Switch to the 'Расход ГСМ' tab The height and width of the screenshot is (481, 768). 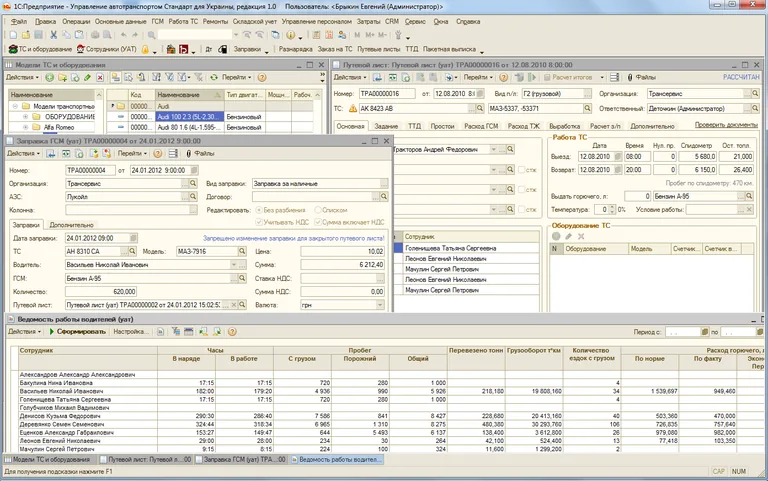pos(478,126)
